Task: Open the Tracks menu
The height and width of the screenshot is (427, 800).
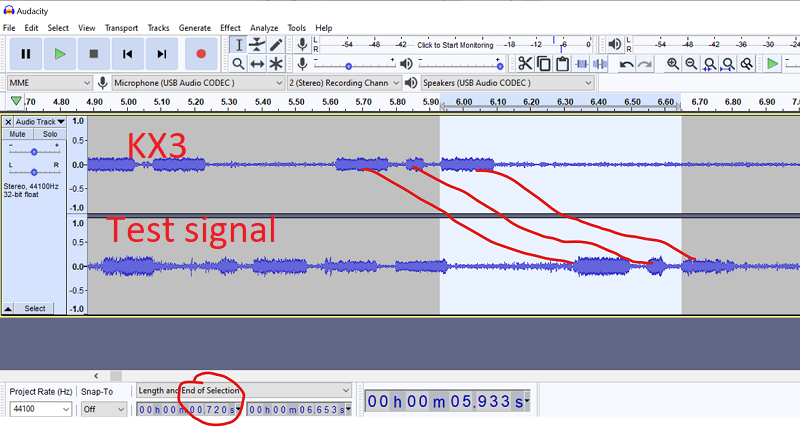Action: tap(158, 28)
